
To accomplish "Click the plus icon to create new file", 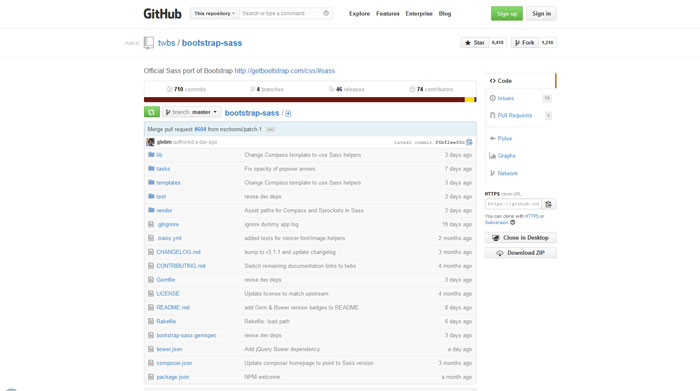I will 288,113.
